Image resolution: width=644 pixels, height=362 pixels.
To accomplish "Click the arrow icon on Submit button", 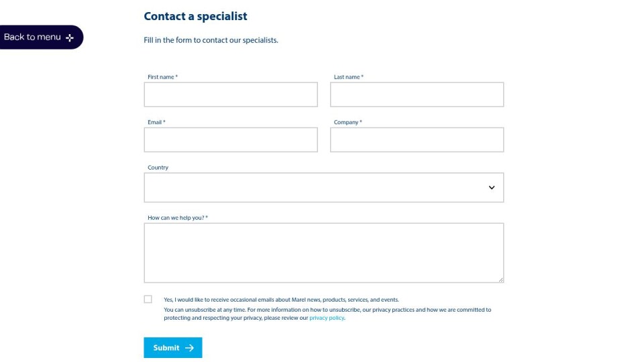I will point(189,348).
